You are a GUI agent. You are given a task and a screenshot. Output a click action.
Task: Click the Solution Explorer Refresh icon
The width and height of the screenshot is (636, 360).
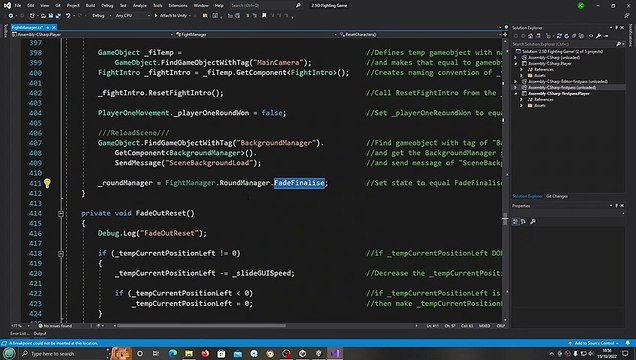pos(567,36)
